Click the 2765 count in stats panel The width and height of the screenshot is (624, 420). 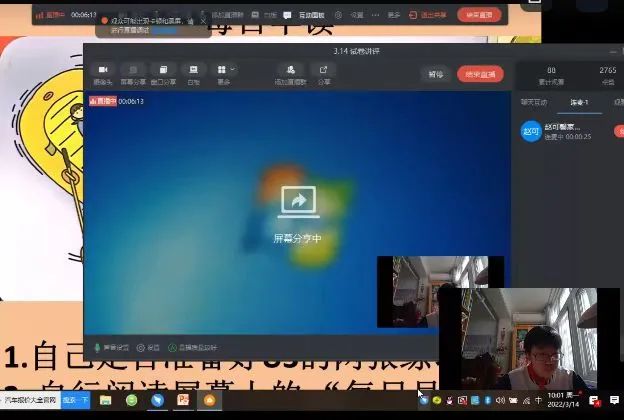[608, 70]
